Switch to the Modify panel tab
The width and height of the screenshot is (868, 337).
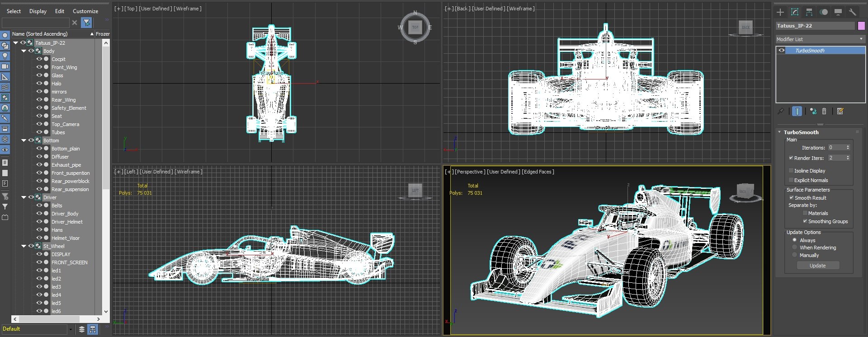coord(795,12)
